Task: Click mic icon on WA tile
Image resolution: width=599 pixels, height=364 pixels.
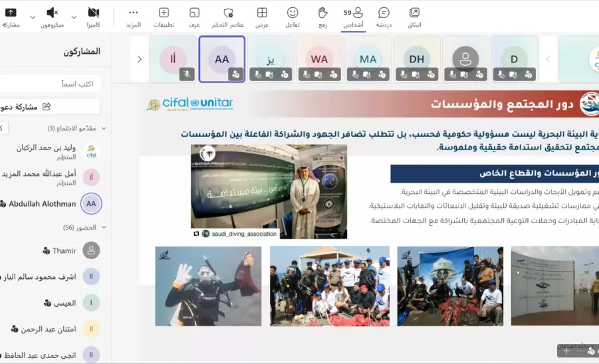Action: 306,75
